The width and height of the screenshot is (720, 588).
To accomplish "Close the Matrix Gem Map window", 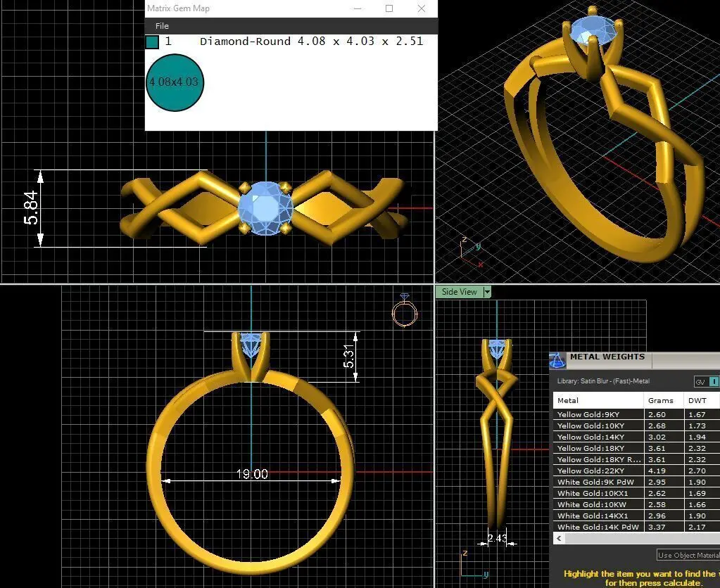I will point(421,8).
